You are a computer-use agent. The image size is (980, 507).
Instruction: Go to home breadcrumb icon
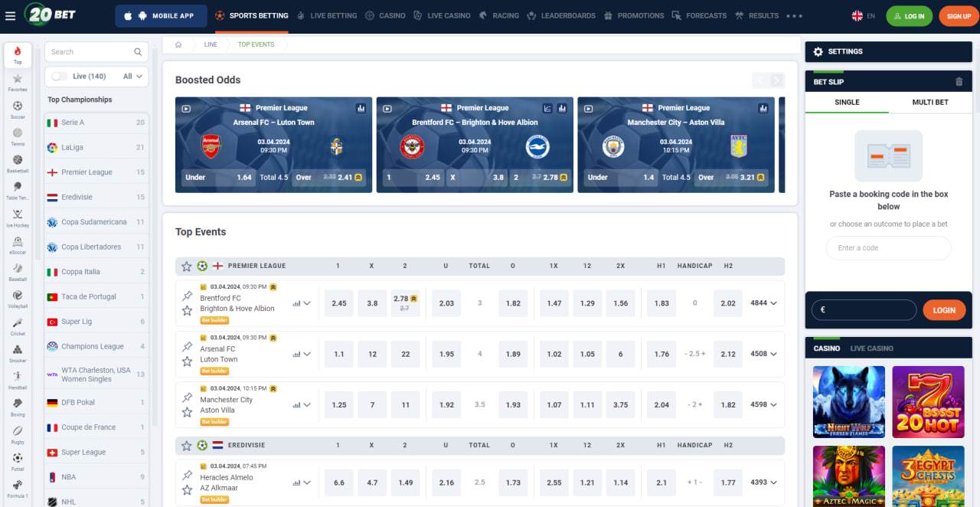(178, 44)
